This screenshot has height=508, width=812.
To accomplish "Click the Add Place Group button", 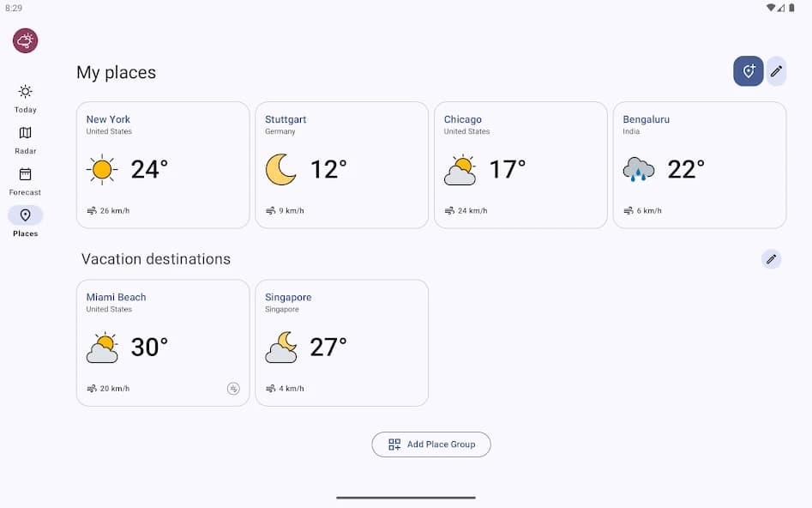I will [431, 444].
